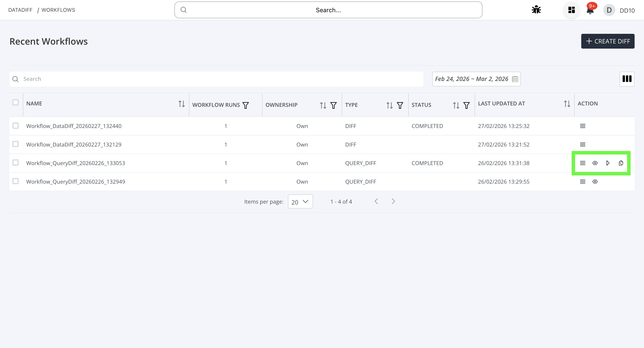
Task: Go to next page using the right arrow
Action: pyautogui.click(x=393, y=201)
